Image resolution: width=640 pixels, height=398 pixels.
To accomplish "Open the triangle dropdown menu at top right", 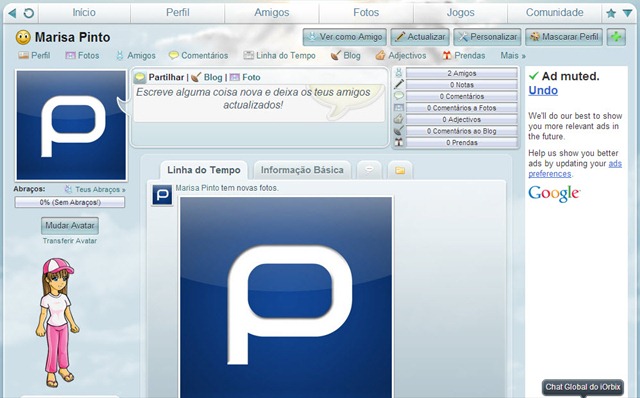I will click(627, 13).
